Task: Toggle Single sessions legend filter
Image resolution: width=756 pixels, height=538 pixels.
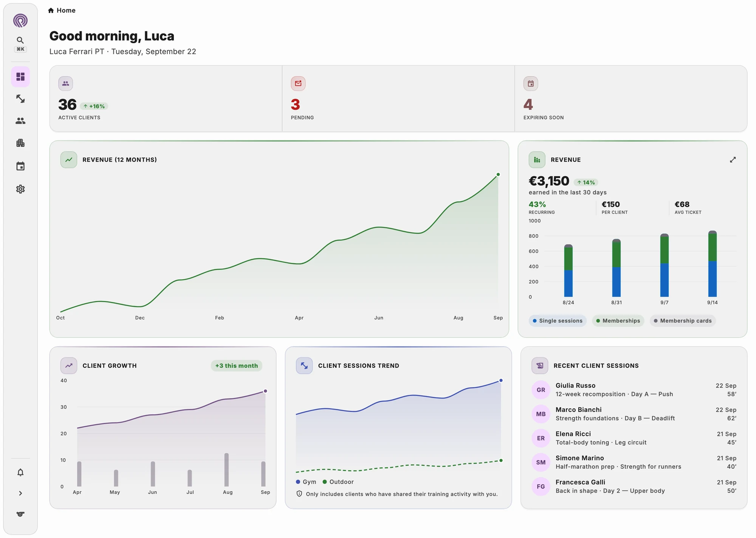Action: pyautogui.click(x=558, y=321)
